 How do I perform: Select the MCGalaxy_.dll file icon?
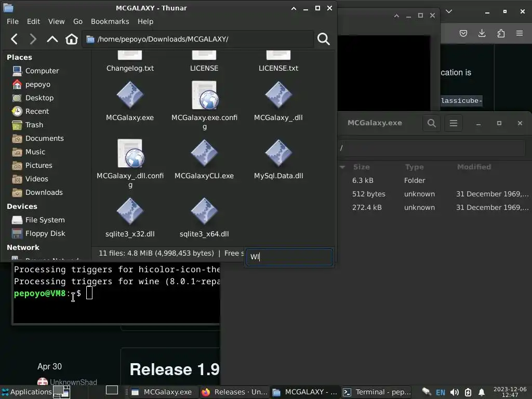coord(278,95)
